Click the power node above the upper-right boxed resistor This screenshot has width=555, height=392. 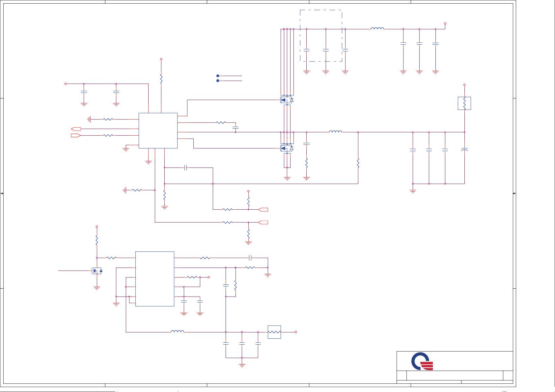pyautogui.click(x=464, y=85)
